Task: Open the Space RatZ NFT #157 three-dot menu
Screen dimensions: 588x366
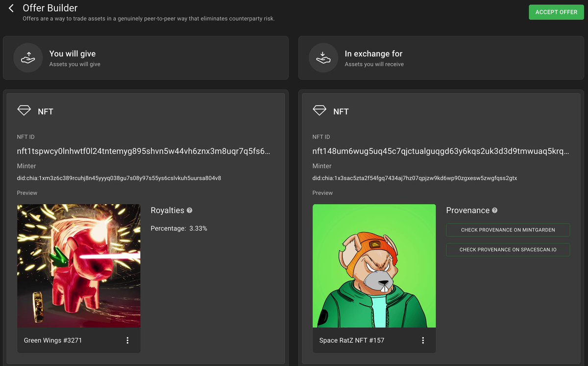Action: pos(423,340)
